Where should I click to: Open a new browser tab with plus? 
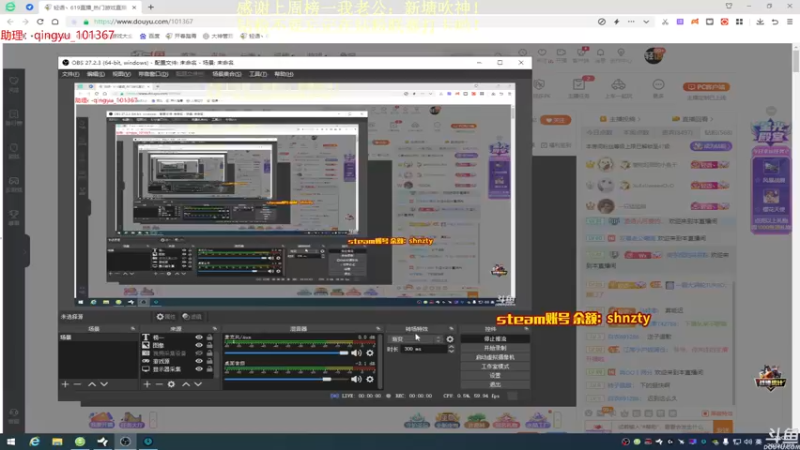click(151, 7)
